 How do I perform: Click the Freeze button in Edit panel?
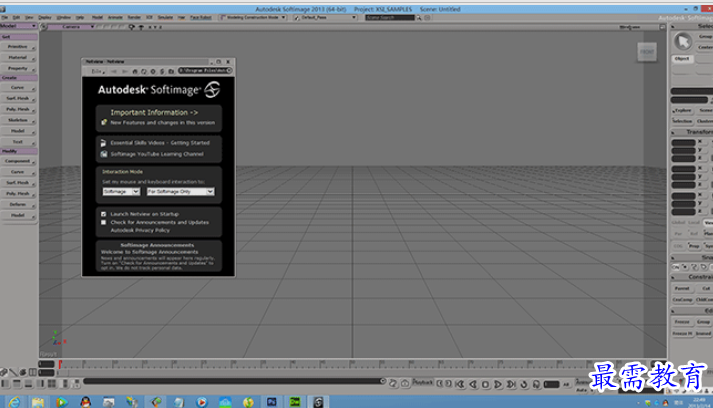pyautogui.click(x=682, y=322)
